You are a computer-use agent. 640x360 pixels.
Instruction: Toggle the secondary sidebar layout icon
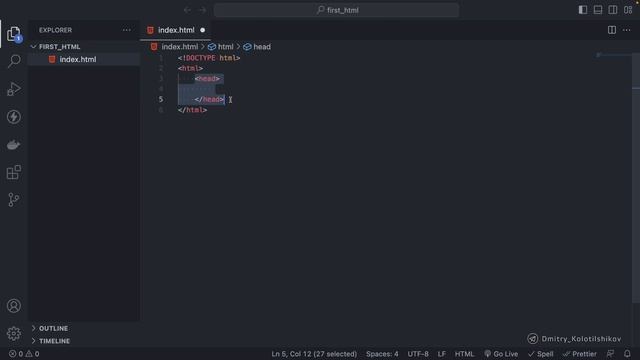click(x=613, y=10)
